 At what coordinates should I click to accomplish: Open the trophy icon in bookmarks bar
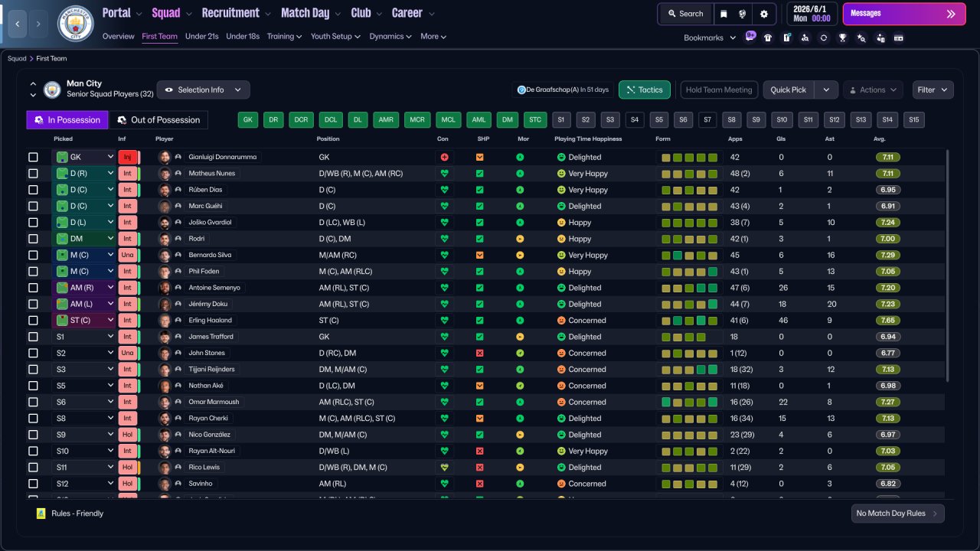pos(842,37)
